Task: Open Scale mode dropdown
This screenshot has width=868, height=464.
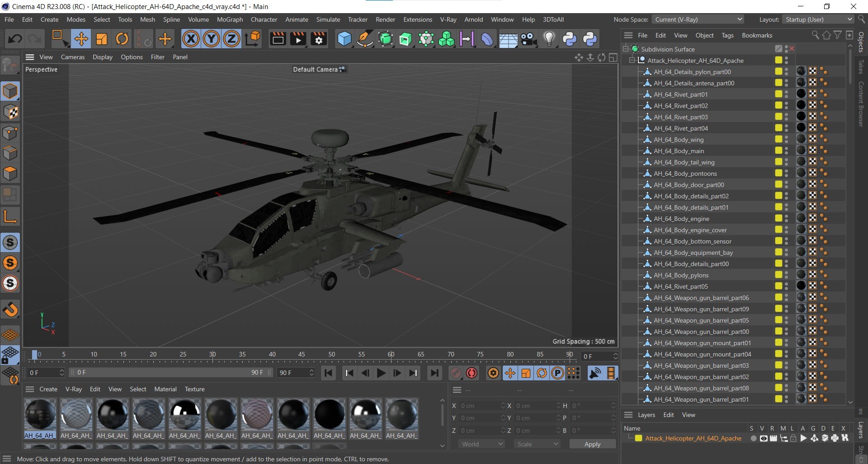Action: click(537, 444)
